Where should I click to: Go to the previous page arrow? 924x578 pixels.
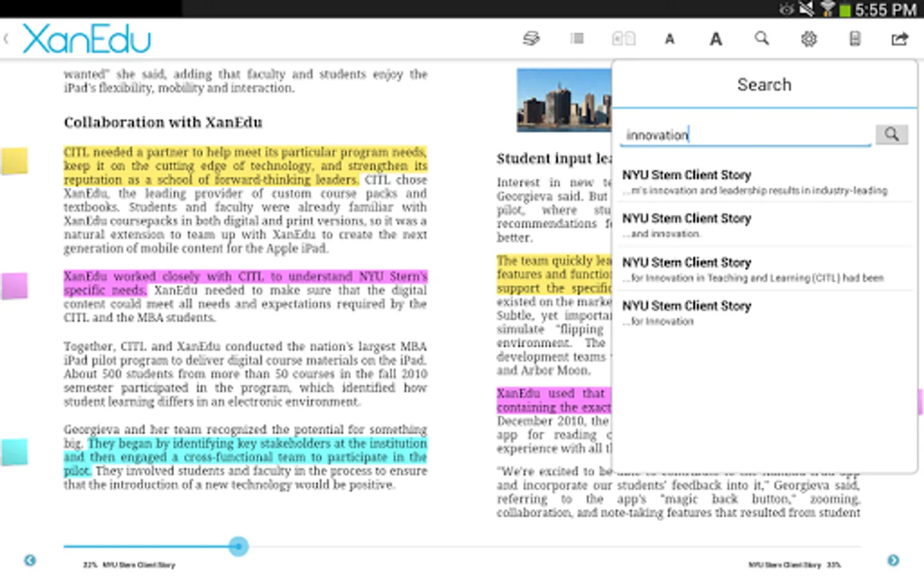coord(30,561)
